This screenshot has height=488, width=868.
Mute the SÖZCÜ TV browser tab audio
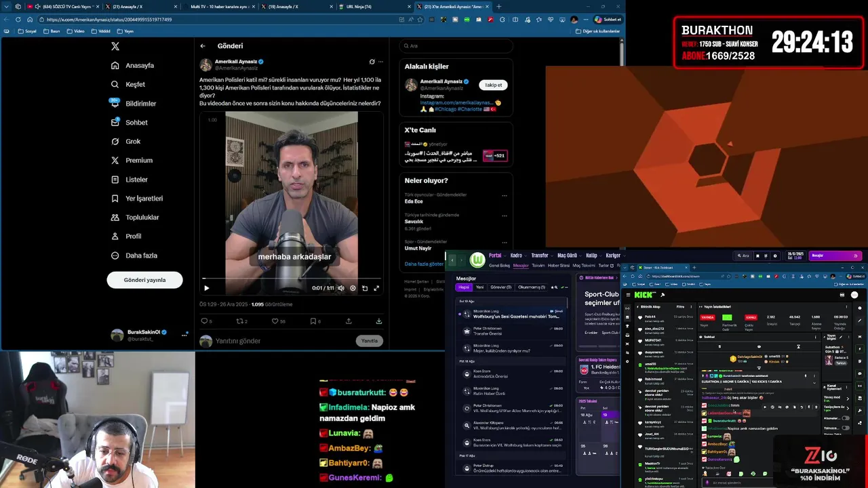pos(37,7)
